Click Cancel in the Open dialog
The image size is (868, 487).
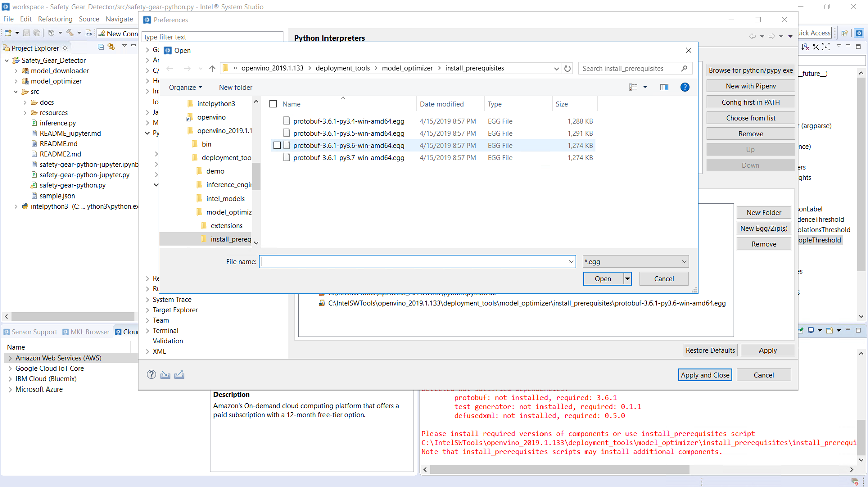tap(664, 279)
